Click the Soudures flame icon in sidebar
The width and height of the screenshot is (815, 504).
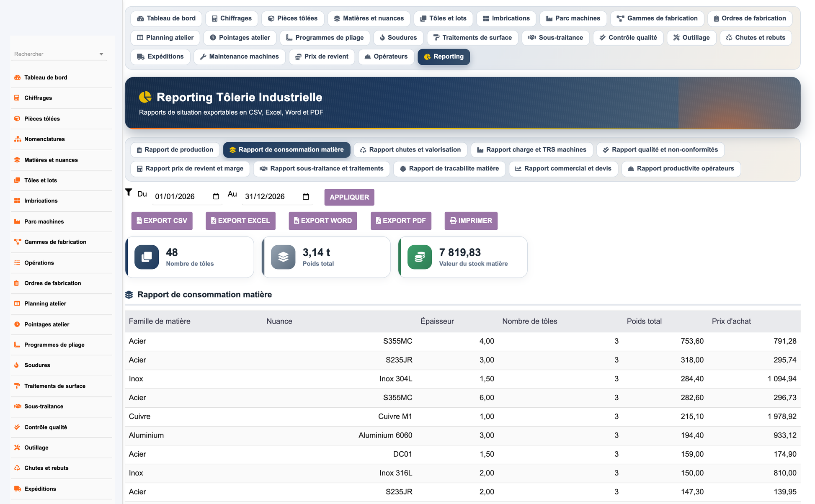(17, 365)
